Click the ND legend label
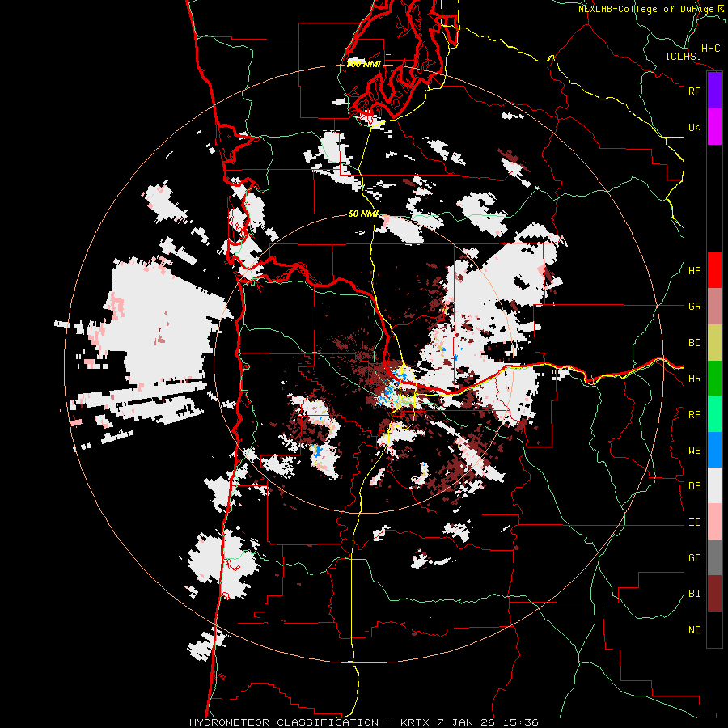Viewport: 728px width, 728px height. click(x=694, y=630)
